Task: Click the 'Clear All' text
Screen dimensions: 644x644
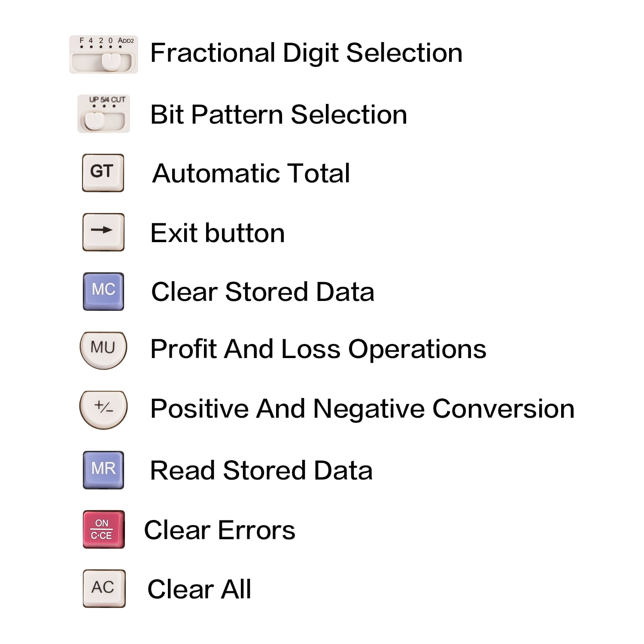Action: coord(199,589)
